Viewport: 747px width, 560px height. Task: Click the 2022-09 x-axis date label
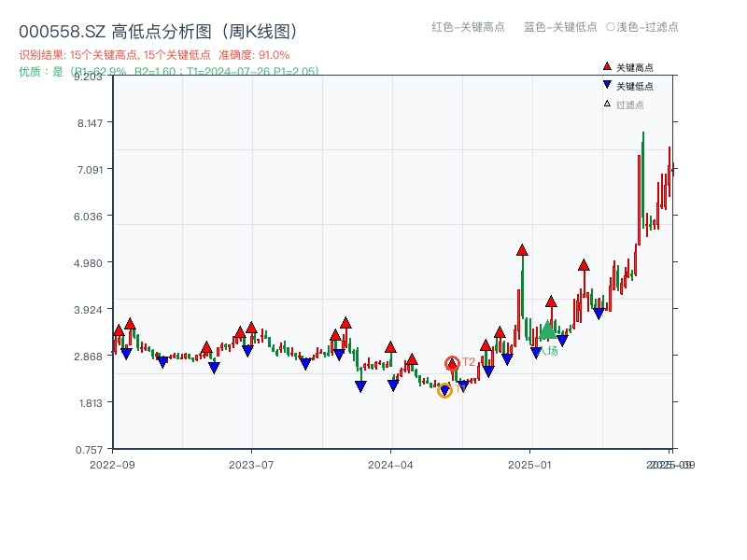[x=112, y=465]
